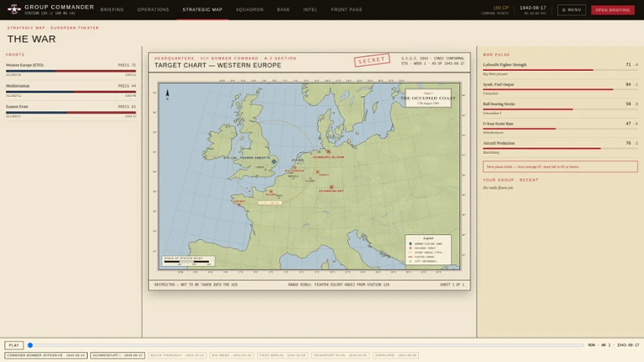Click Ball-bearing Stocks indicator
644x362 pixels.
pos(561,109)
